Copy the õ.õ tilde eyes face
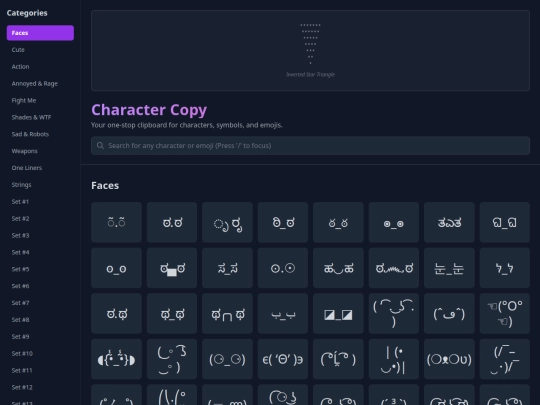 [116, 222]
